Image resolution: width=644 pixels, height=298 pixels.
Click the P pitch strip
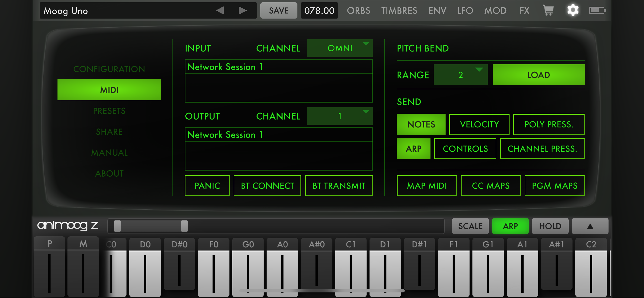point(50,267)
